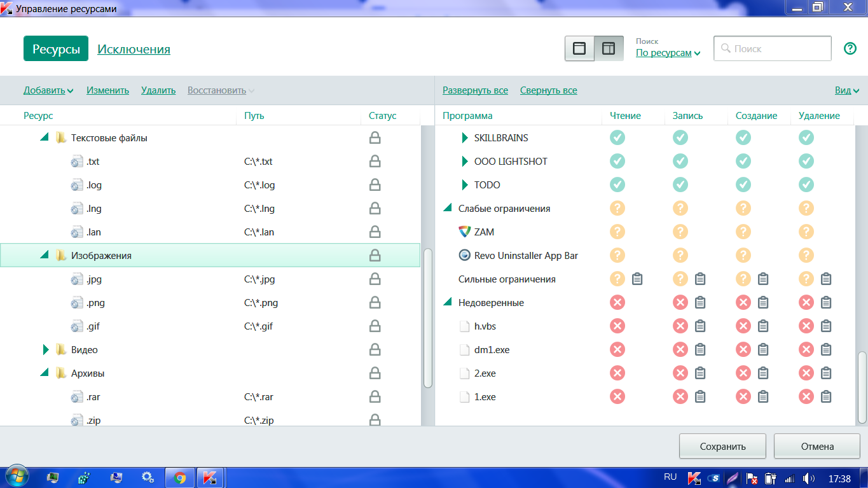Open the Добавить dropdown menu
Viewport: 868px width, 488px height.
click(x=48, y=90)
